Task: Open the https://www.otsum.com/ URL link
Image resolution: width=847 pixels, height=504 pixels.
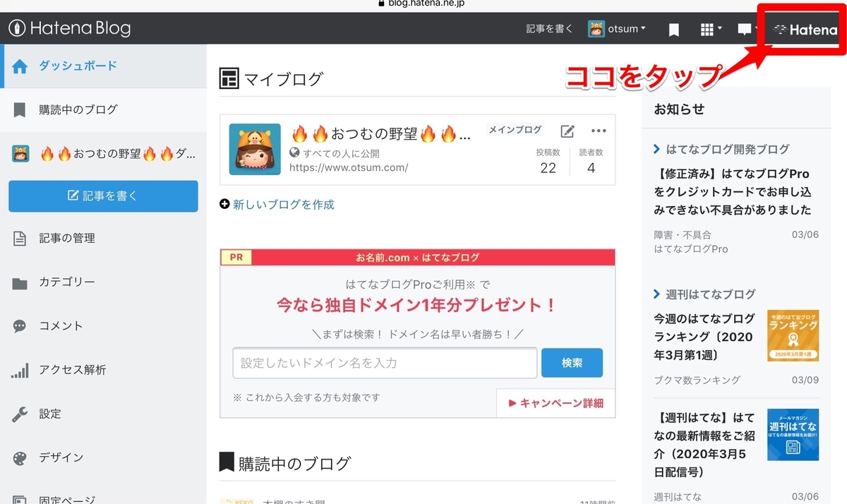Action: 349,168
